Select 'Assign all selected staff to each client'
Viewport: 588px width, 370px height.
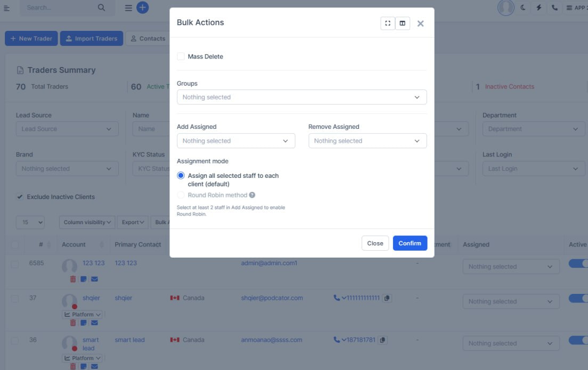(x=181, y=176)
